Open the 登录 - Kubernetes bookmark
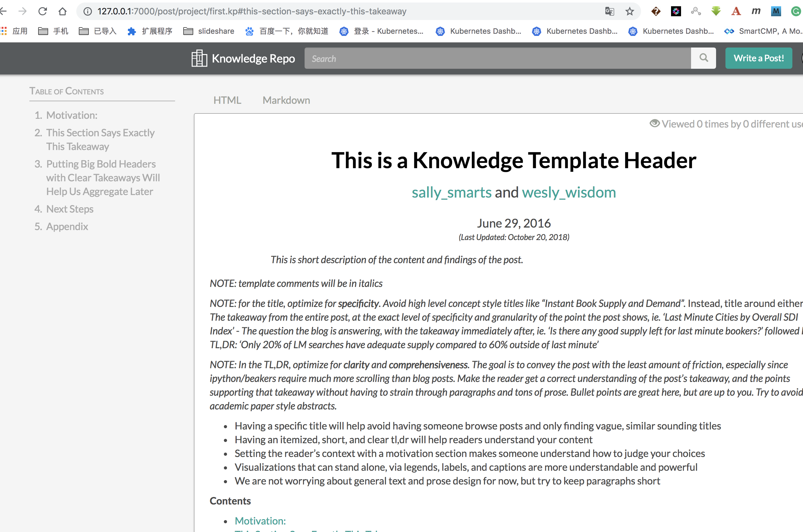803x532 pixels. click(381, 31)
